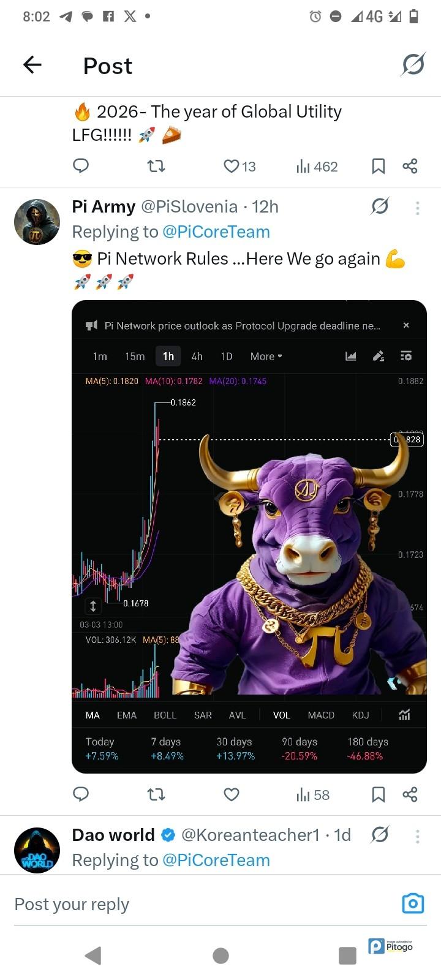Open the purple bull chart image
The image size is (441, 980).
coord(249,537)
